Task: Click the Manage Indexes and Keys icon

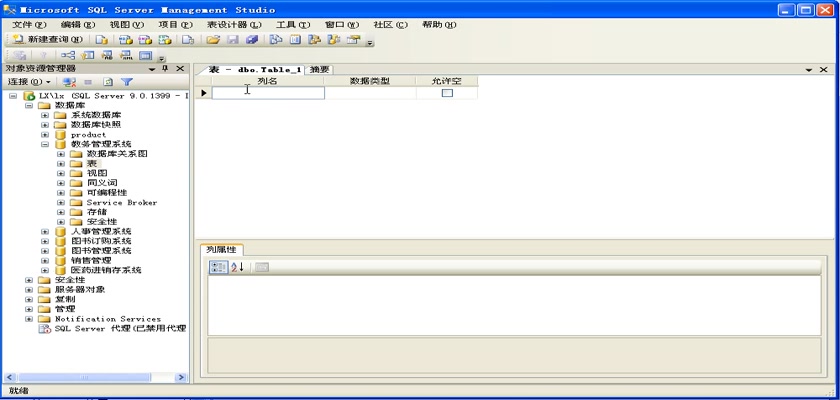Action: tap(87, 55)
